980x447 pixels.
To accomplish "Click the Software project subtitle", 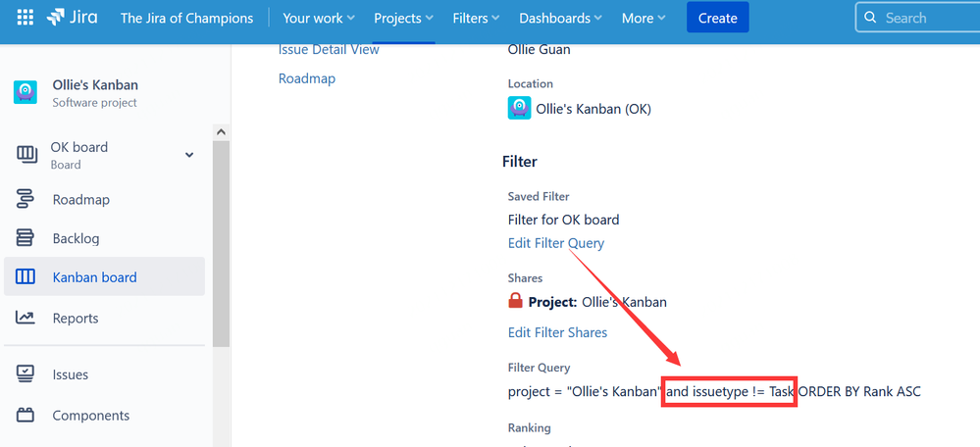I will click(94, 103).
